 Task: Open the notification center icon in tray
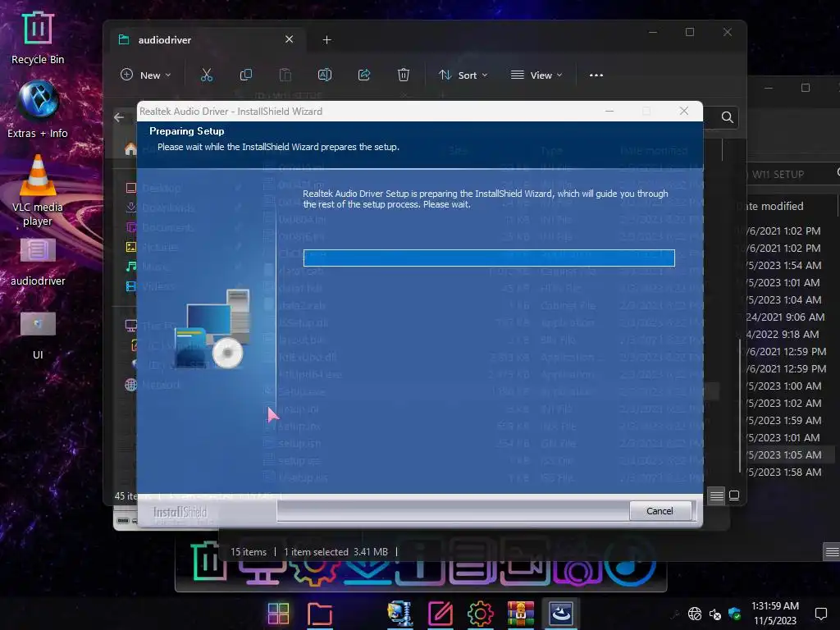point(820,614)
